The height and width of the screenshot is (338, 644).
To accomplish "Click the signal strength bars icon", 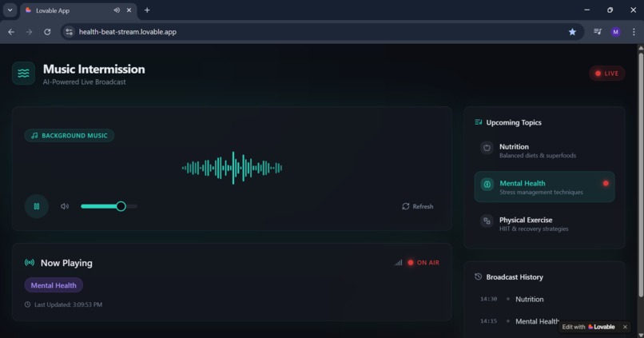I will point(399,262).
